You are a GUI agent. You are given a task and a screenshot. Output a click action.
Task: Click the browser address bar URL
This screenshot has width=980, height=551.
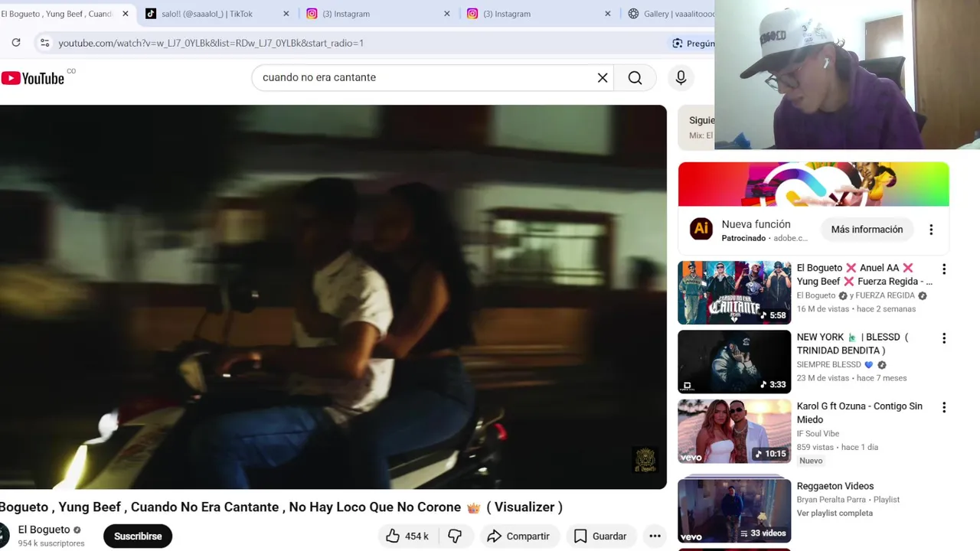tap(211, 43)
